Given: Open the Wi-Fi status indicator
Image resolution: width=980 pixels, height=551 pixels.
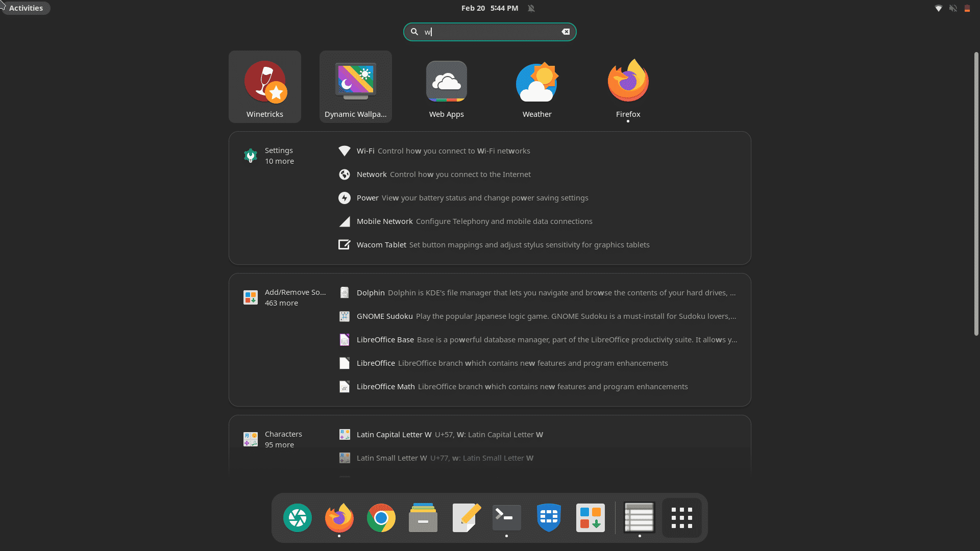Looking at the screenshot, I should click(939, 8).
